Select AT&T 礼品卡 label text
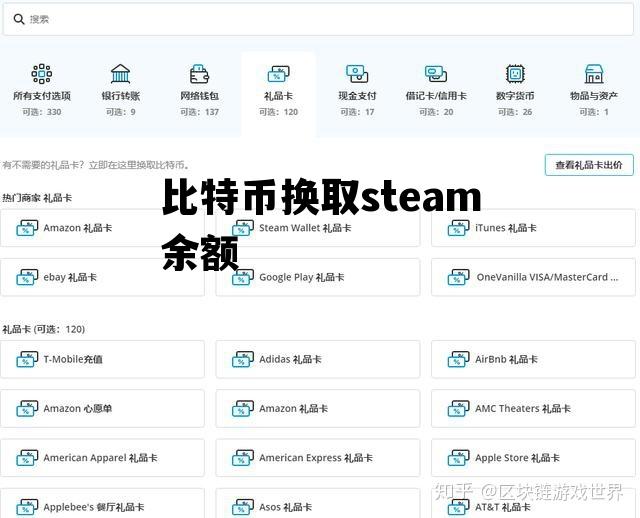The width and height of the screenshot is (640, 518). click(503, 507)
